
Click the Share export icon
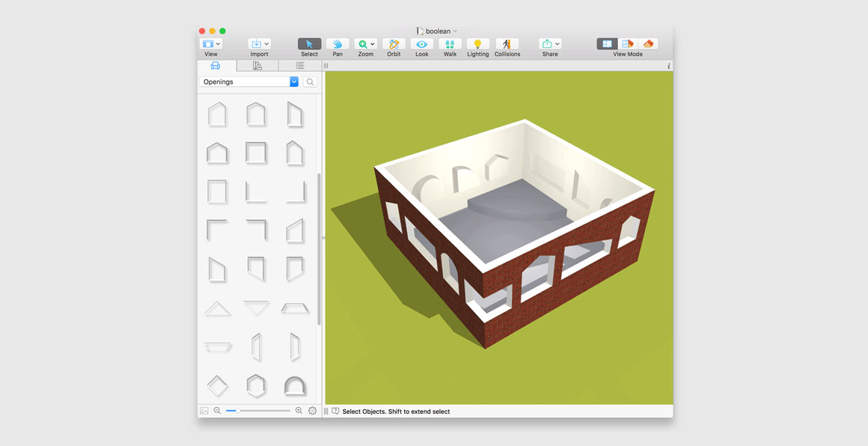(x=547, y=44)
